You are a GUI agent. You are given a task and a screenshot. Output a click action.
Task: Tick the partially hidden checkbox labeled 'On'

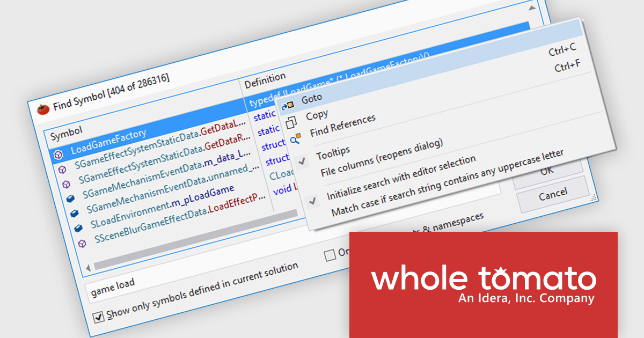coord(330,256)
